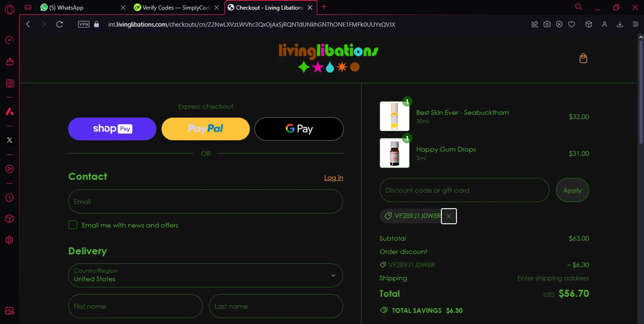Open GX gamepad icon in tab bar
Image resolution: width=644 pixels, height=324 pixels.
coord(28,7)
